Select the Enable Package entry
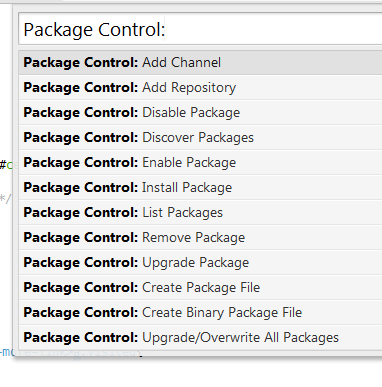This screenshot has height=387, width=382. point(200,163)
